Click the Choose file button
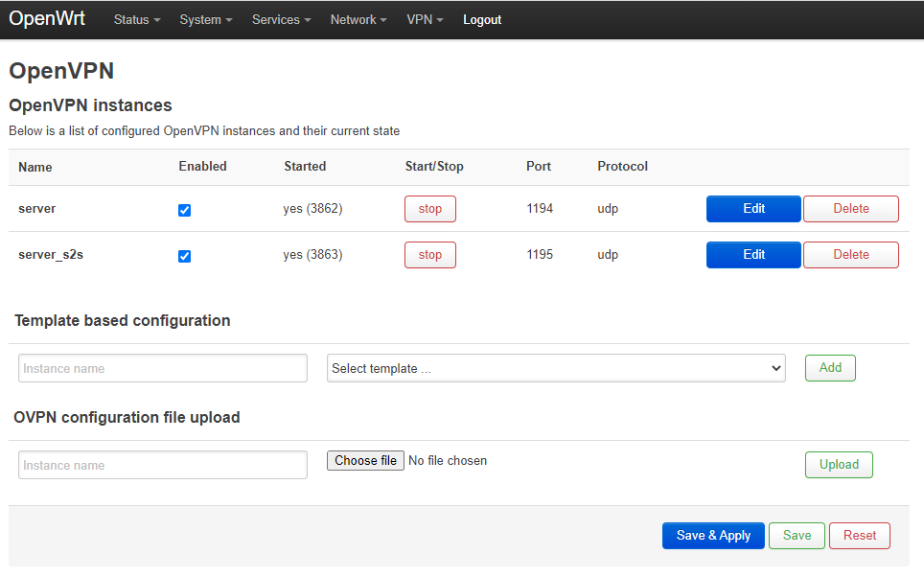 coord(365,460)
